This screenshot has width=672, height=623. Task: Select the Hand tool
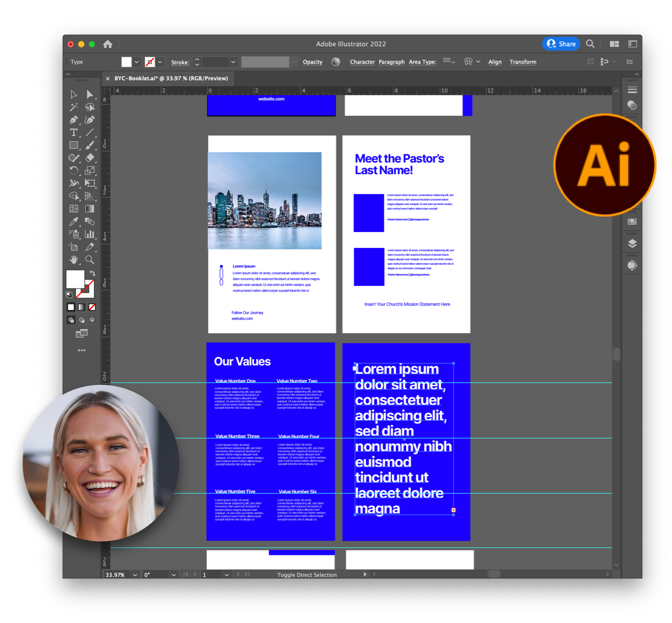pos(74,260)
